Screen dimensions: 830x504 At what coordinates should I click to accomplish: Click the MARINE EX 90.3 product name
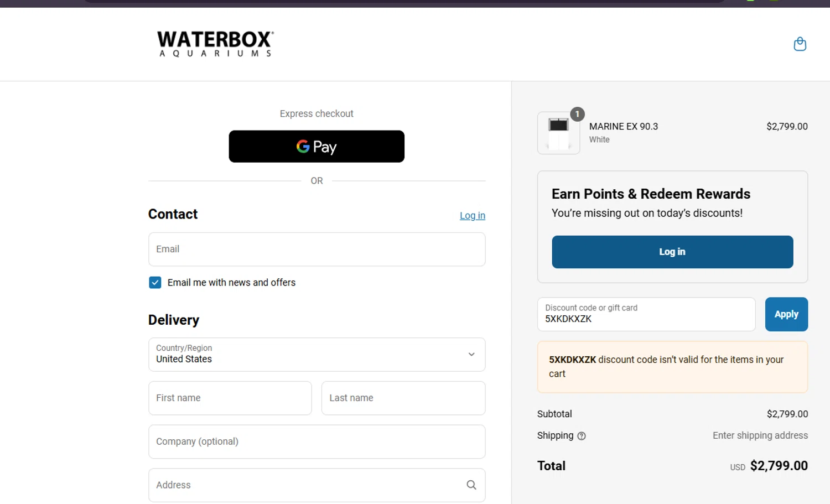(x=624, y=127)
